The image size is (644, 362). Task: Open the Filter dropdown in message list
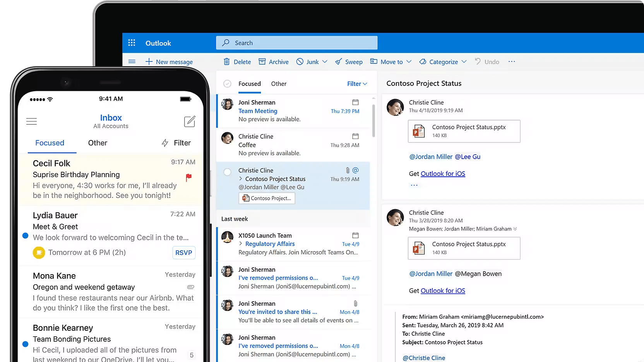click(357, 84)
